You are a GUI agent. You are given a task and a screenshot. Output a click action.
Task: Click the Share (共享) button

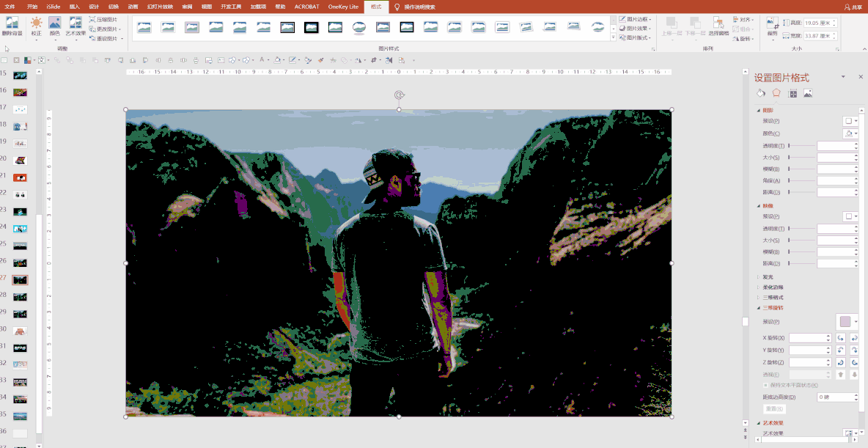pos(853,7)
